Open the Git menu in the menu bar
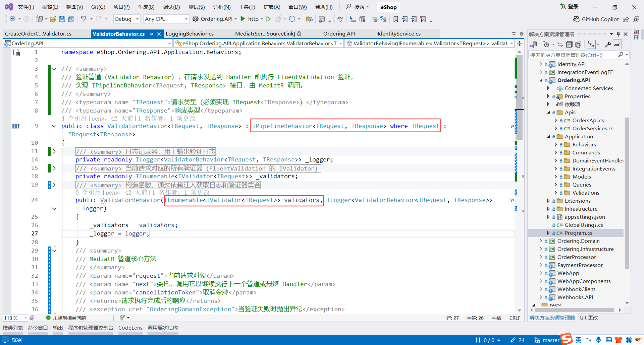Viewport: 644px width, 345px height. [x=98, y=7]
